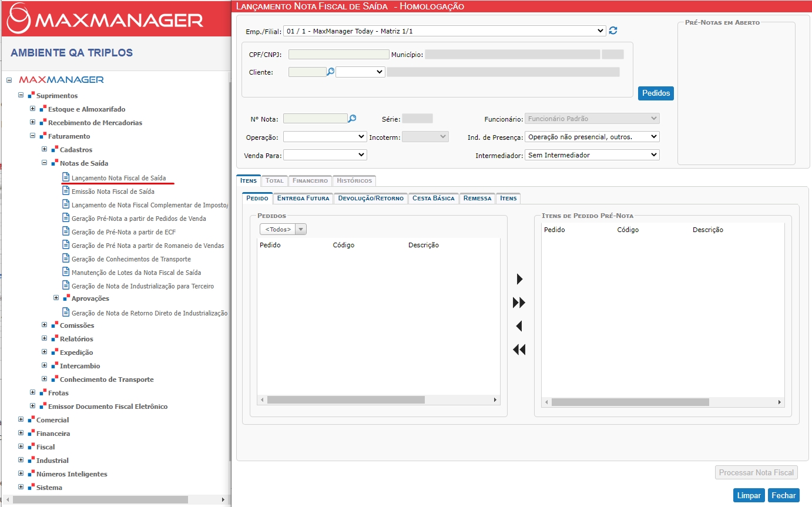Switch to the Total tab
The image size is (812, 507).
274,180
